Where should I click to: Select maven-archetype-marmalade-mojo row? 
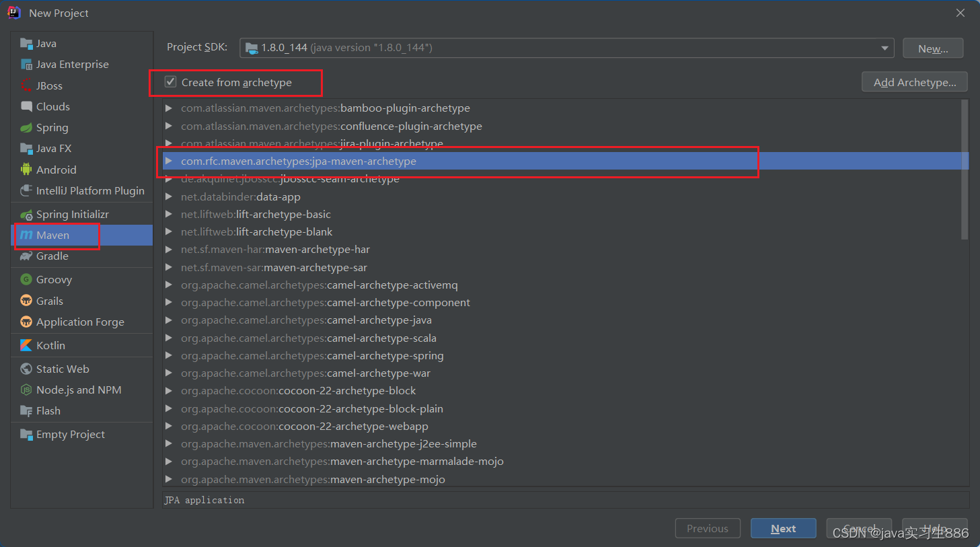pyautogui.click(x=562, y=461)
